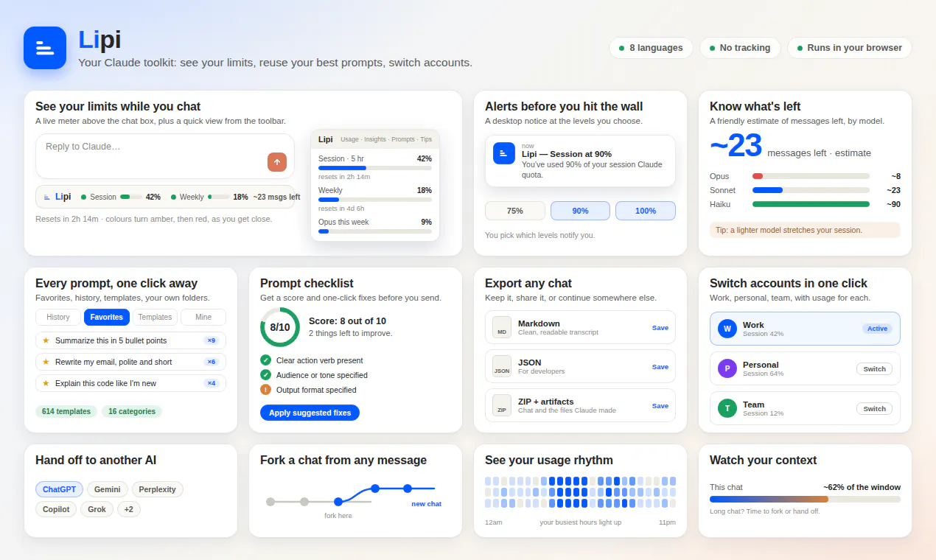Viewport: 936px width, 560px height.
Task: Click the 614 templates badge
Action: click(x=66, y=411)
